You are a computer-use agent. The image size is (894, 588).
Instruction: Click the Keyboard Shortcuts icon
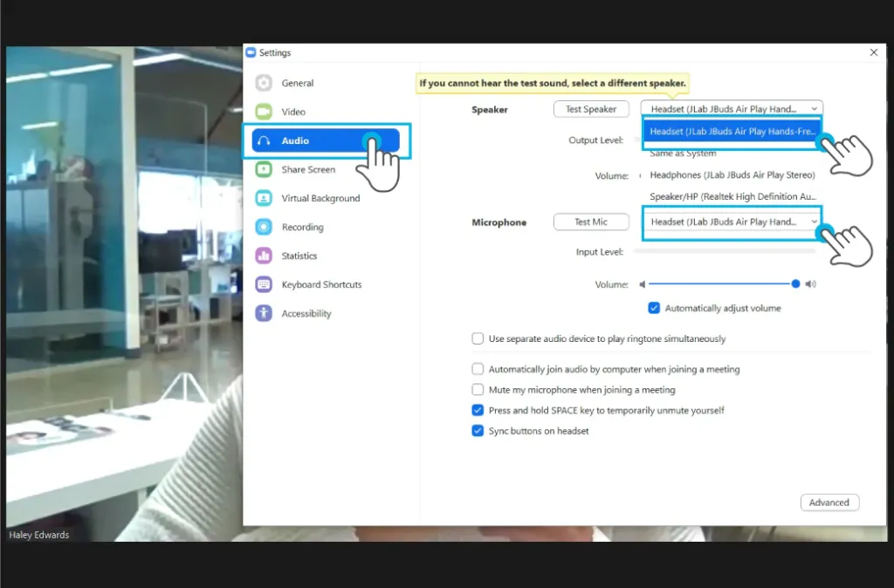pyautogui.click(x=264, y=284)
